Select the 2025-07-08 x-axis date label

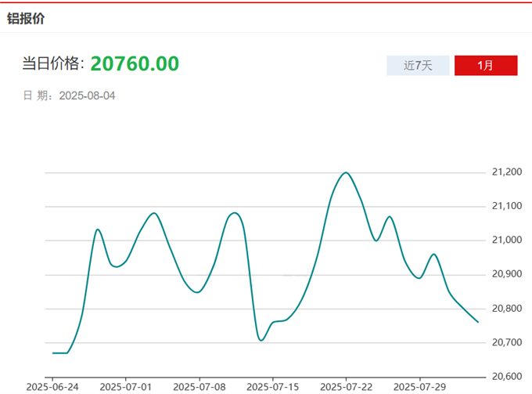coord(199,386)
